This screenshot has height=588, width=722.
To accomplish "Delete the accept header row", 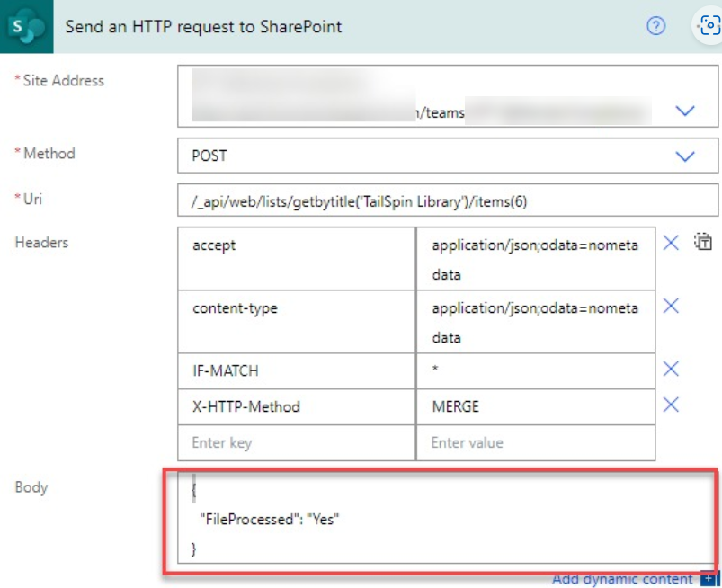I will 670,242.
